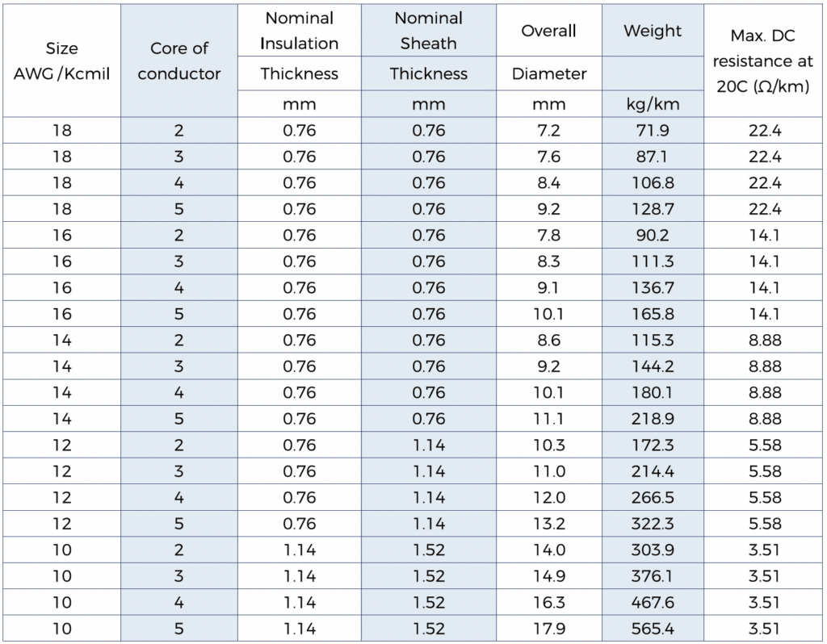This screenshot has height=644, width=827.
Task: Click the weight value 303.9
Action: point(653,550)
